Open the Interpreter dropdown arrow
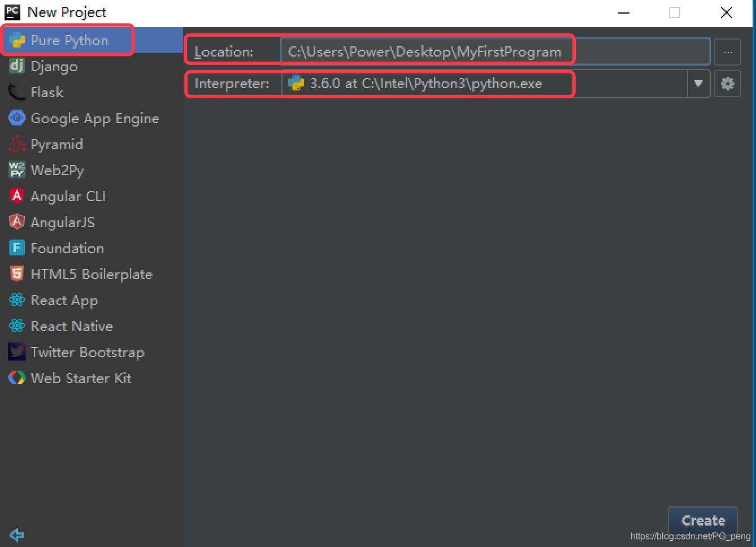This screenshot has width=756, height=547. 698,84
